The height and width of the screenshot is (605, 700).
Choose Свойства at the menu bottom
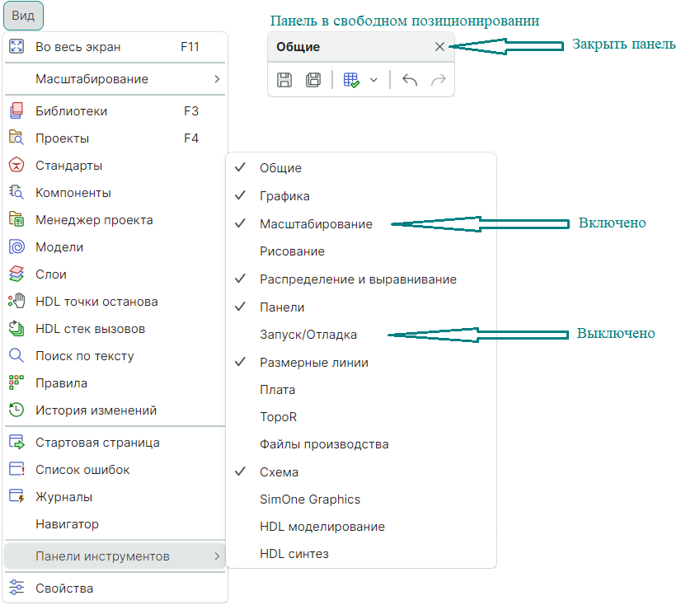tap(63, 589)
